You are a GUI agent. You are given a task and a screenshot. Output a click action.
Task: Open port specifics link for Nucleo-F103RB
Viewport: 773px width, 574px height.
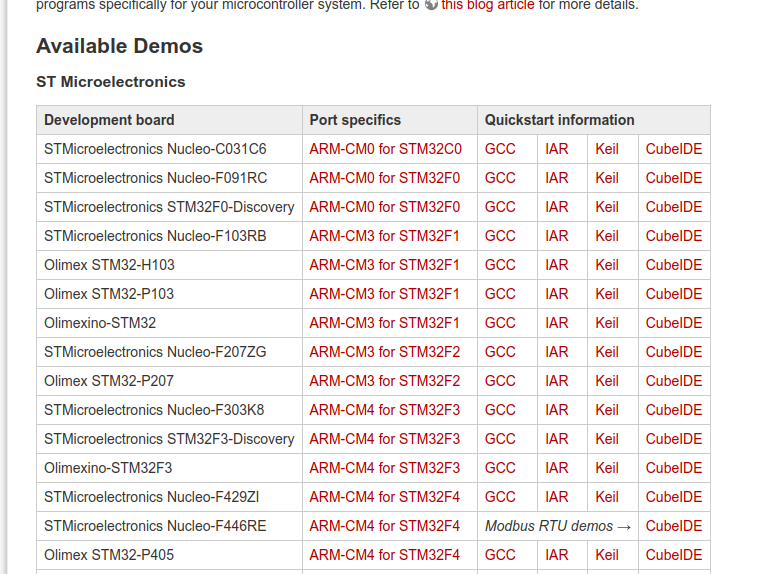384,236
